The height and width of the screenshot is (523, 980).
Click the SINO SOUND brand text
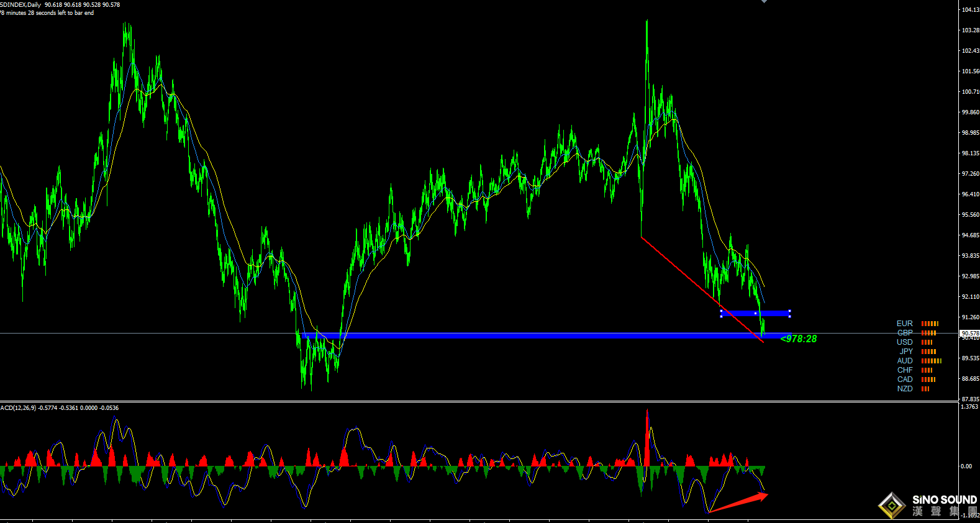coord(944,500)
